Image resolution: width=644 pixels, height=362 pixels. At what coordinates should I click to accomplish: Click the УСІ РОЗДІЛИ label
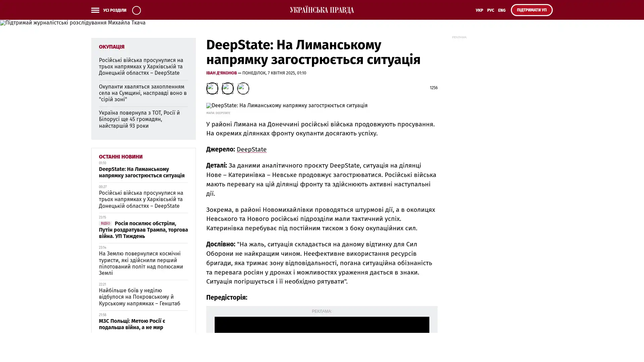coord(115,10)
